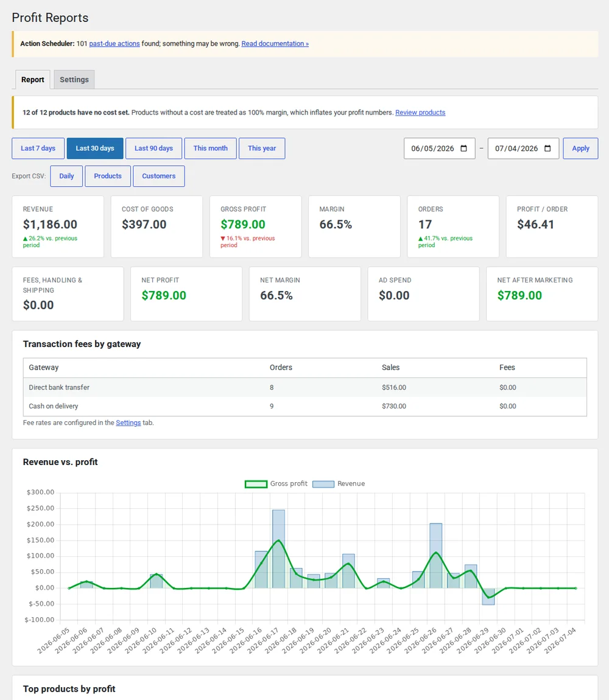Follow the Review products link

coord(420,113)
